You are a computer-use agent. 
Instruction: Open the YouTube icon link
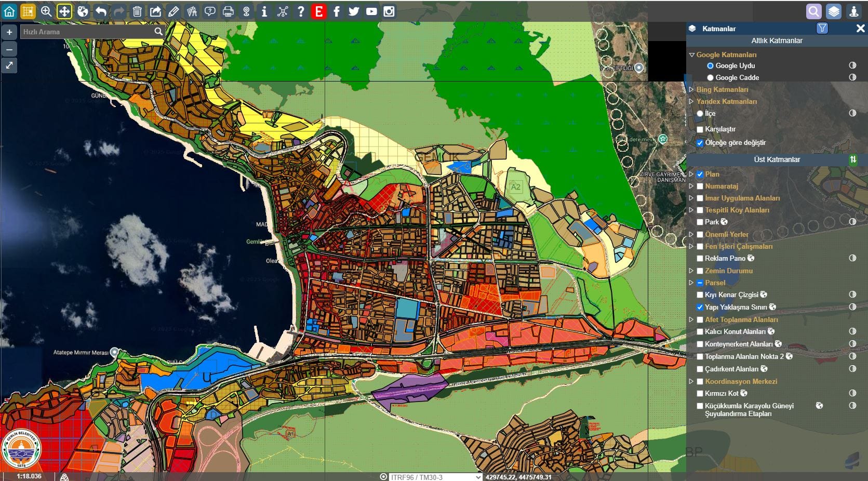point(371,11)
